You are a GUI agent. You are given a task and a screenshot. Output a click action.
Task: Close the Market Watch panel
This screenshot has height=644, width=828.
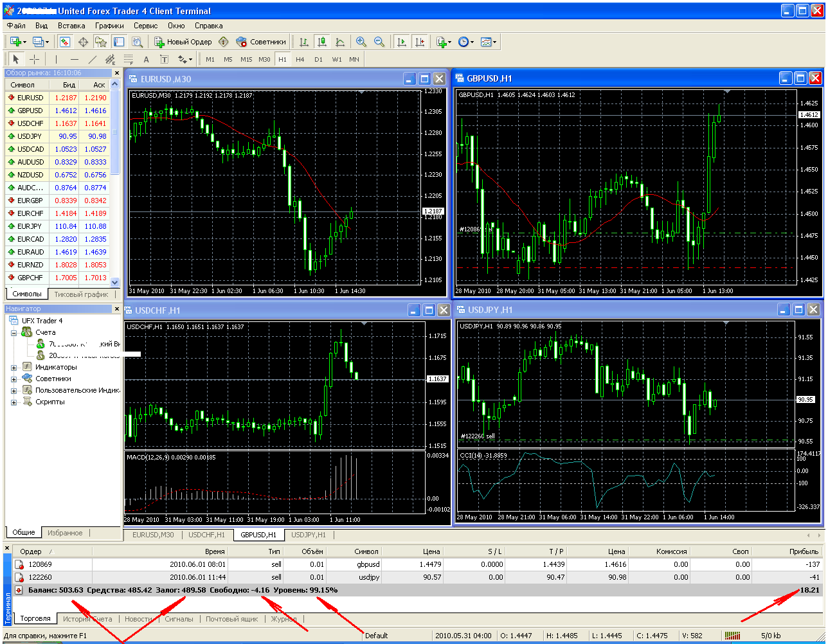point(116,73)
